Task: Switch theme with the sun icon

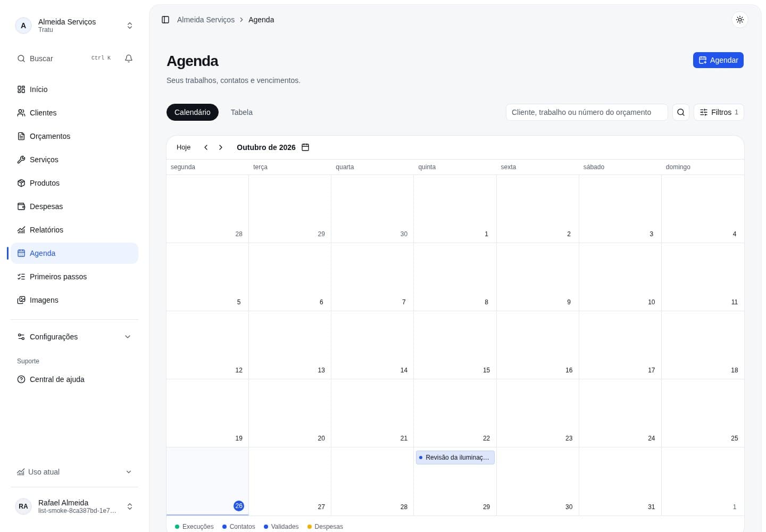Action: point(740,20)
